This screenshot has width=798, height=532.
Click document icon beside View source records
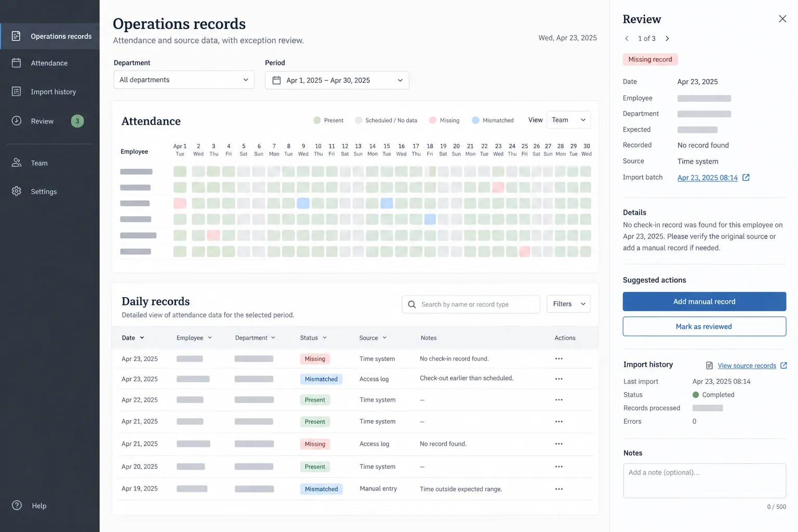(710, 366)
